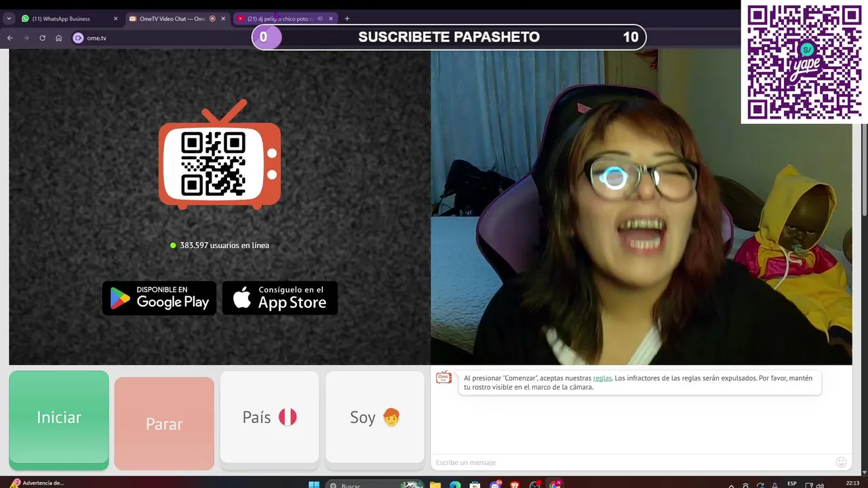Go back to previous page
This screenshot has height=488, width=868.
10,38
